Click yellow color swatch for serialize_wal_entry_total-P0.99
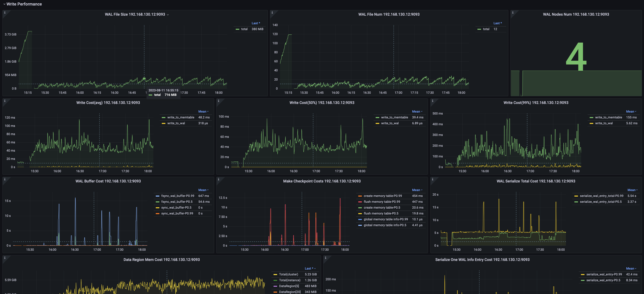Viewport: 644px width, 294px height. pyautogui.click(x=576, y=196)
